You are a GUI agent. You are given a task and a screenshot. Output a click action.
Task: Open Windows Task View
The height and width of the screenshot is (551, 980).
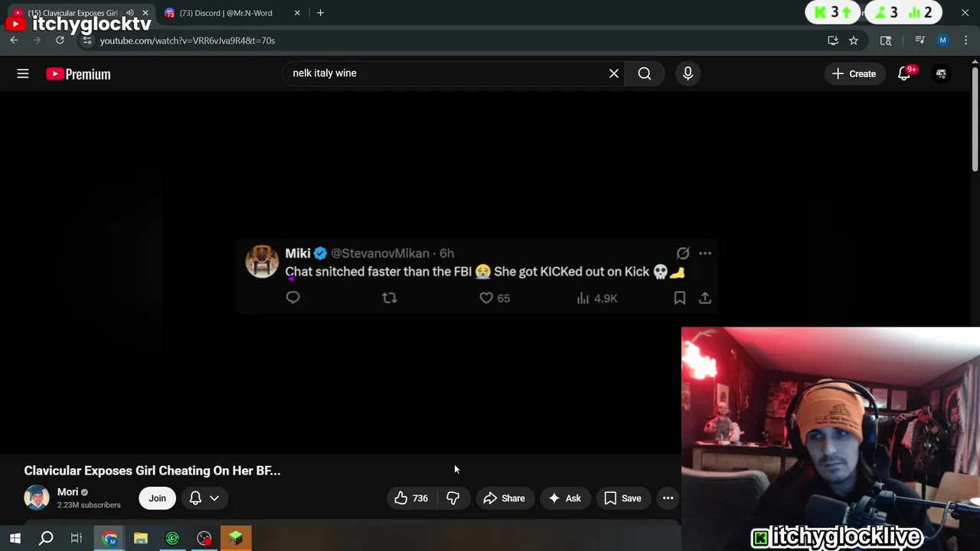77,539
